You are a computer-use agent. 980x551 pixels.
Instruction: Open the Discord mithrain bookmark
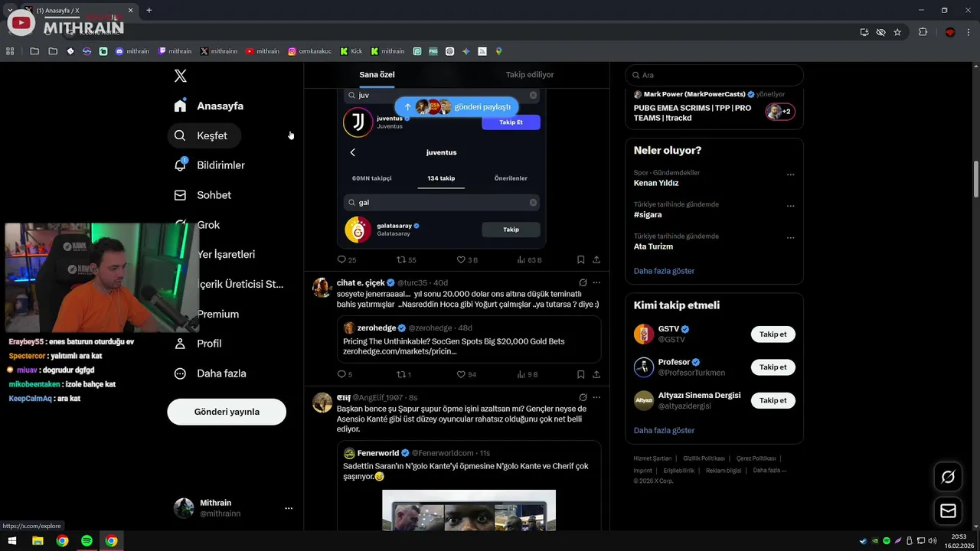click(132, 51)
